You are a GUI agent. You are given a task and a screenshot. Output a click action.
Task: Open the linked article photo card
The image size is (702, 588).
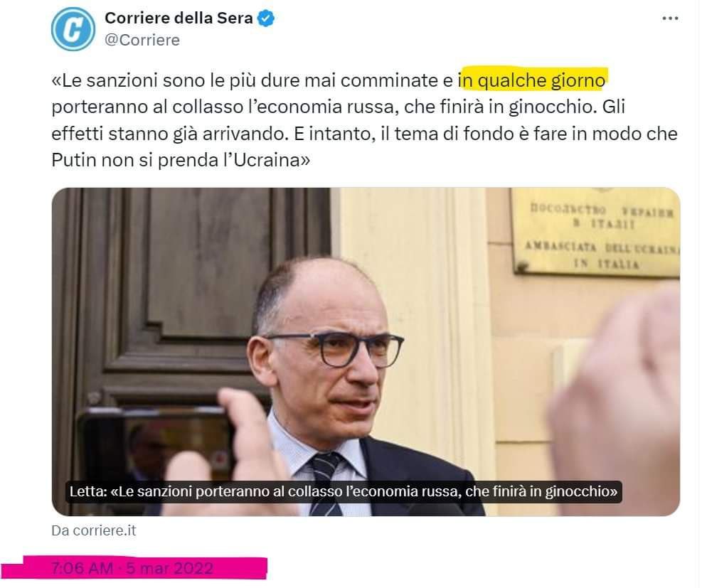(x=366, y=351)
